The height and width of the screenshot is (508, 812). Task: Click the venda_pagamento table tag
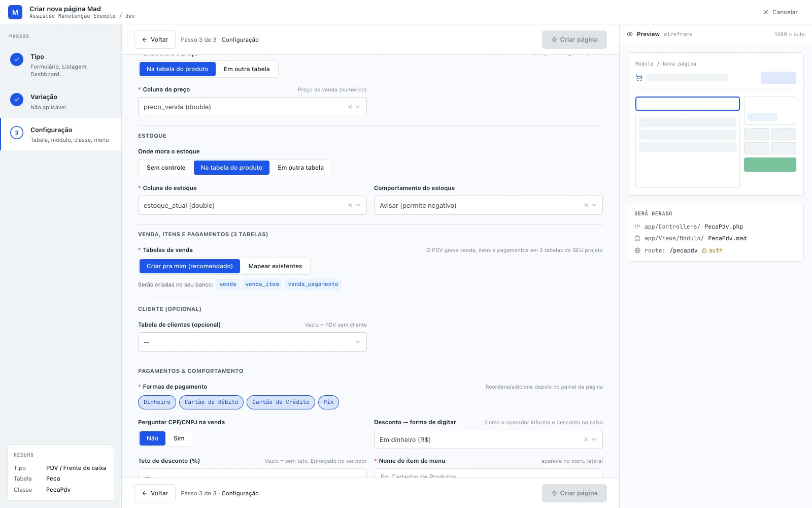coord(313,284)
